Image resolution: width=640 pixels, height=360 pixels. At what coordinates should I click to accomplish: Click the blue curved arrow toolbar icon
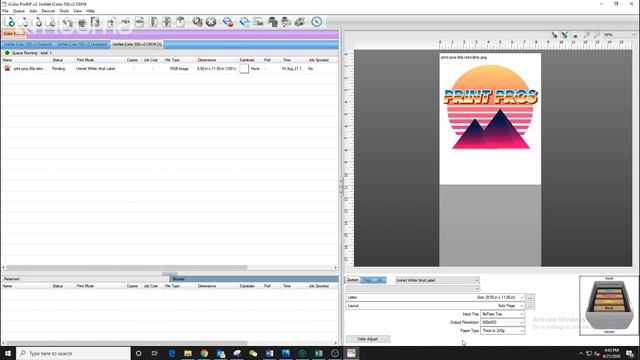point(244,22)
